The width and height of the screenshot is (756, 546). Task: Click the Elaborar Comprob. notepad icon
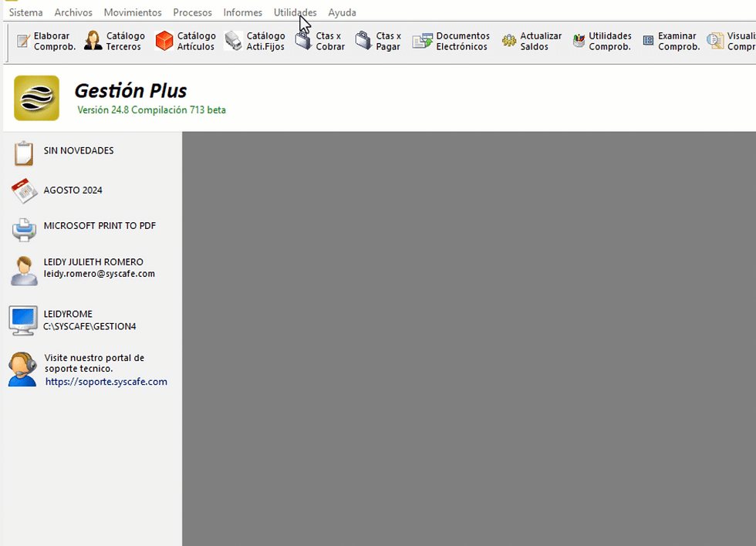pyautogui.click(x=23, y=41)
